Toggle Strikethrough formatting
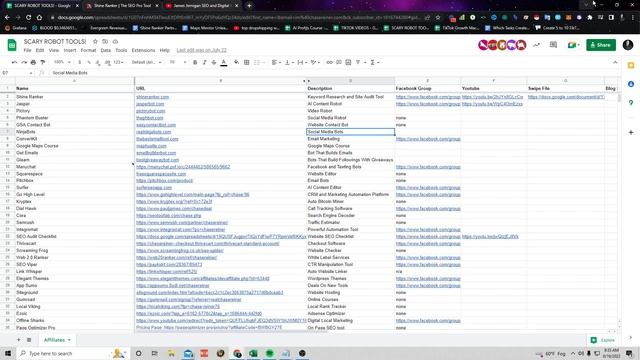Screen dimensions: 640x360 coord(214,62)
